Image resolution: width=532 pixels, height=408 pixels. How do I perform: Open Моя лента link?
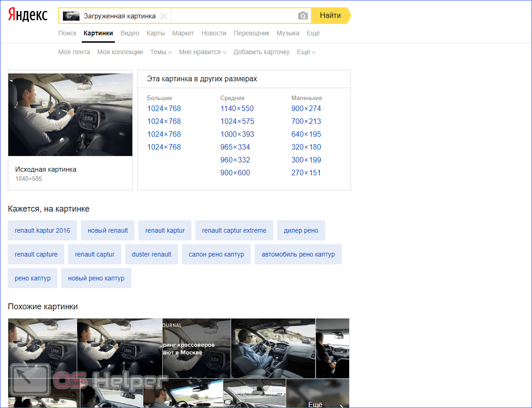tap(74, 52)
